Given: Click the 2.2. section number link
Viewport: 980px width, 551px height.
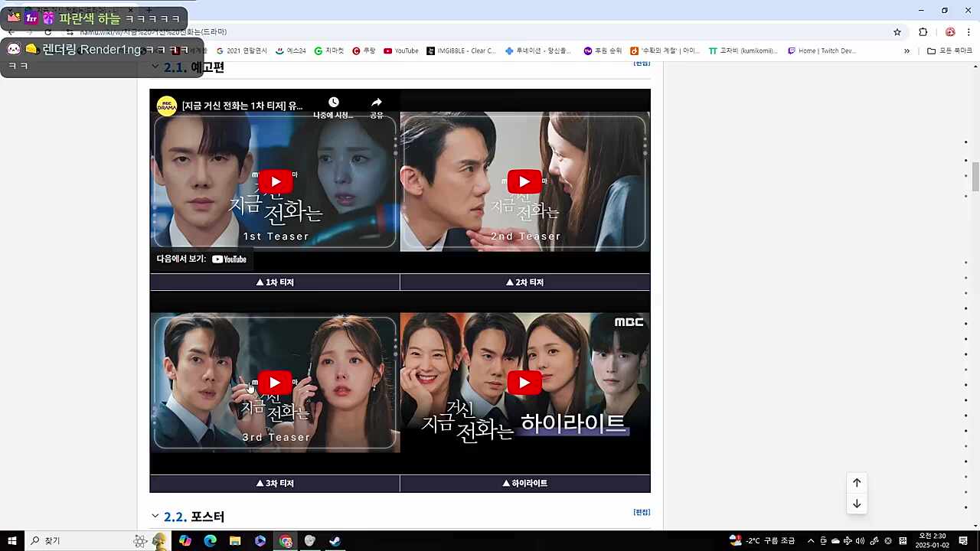Looking at the screenshot, I should click(175, 517).
